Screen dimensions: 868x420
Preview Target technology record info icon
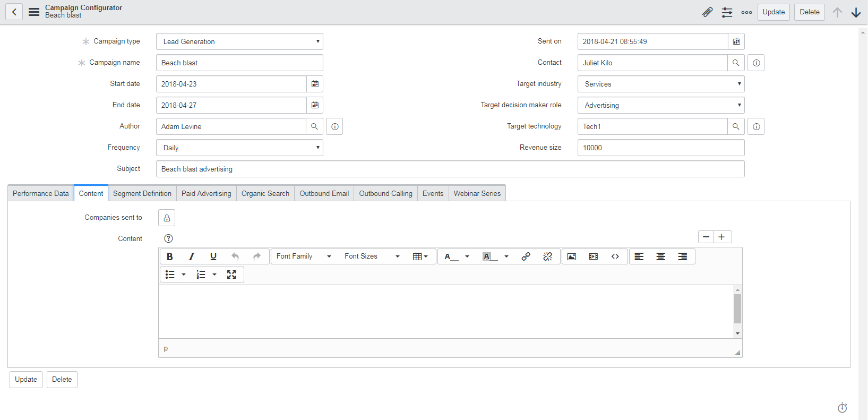pyautogui.click(x=756, y=126)
